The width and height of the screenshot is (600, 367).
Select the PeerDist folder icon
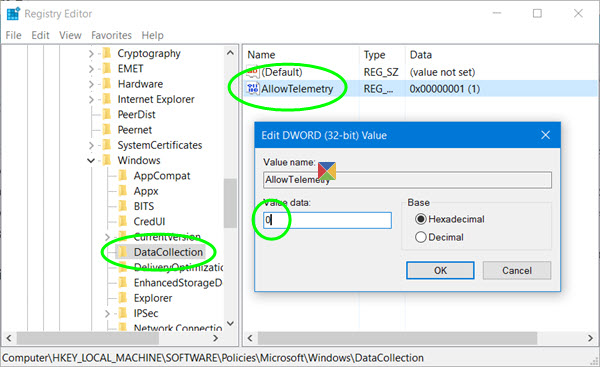tap(108, 114)
